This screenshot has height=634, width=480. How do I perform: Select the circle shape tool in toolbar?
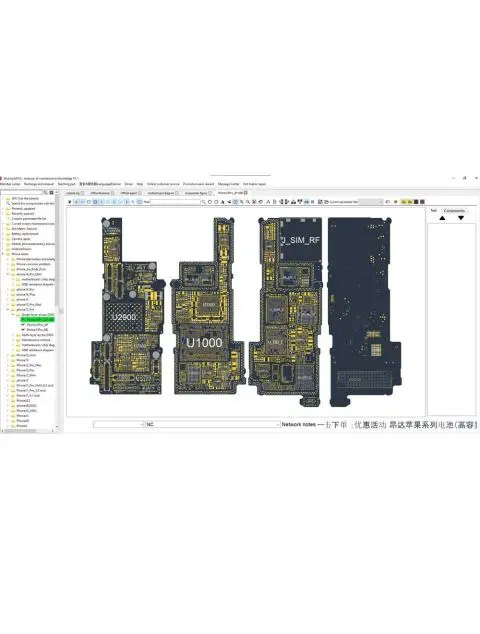click(209, 202)
